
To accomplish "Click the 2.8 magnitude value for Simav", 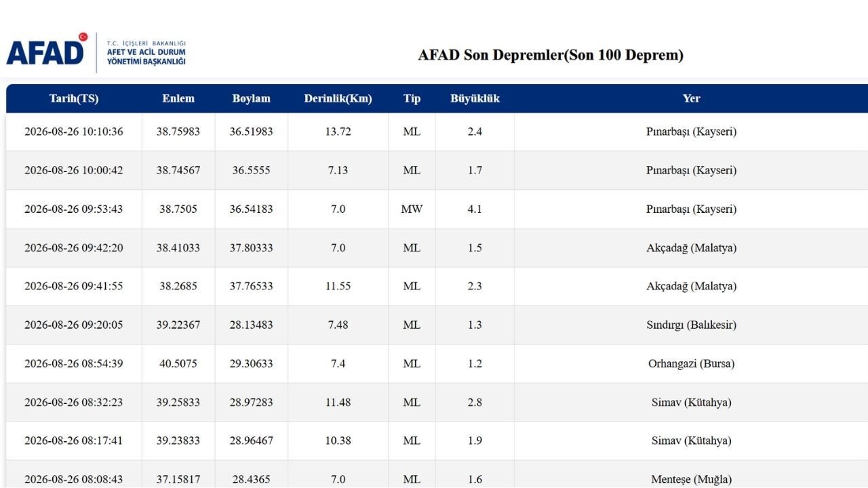I will click(475, 402).
